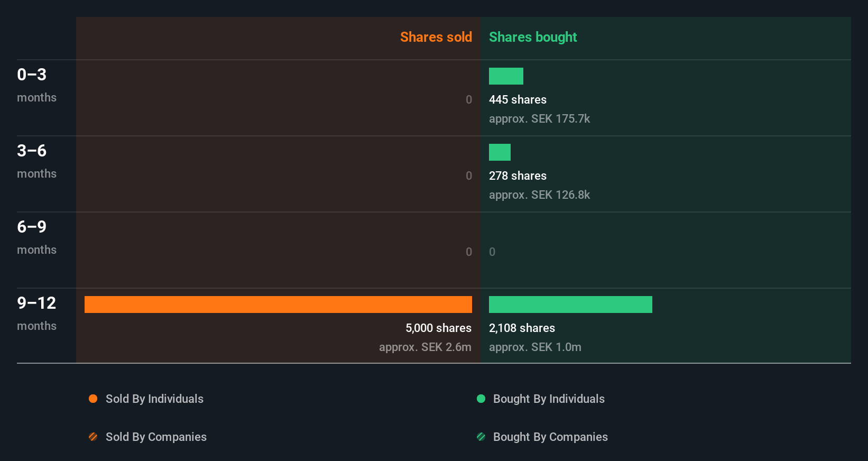The width and height of the screenshot is (868, 461).
Task: Click the zero sold value in 6–9 months
Action: click(x=469, y=252)
